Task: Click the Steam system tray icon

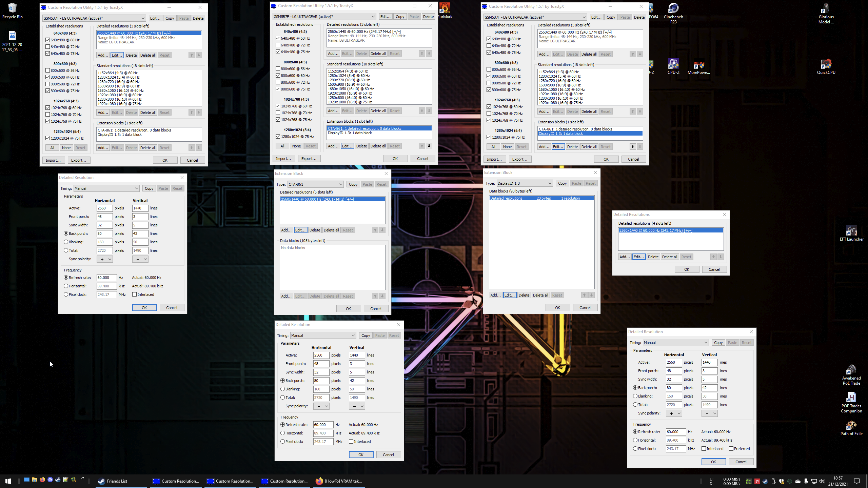Action: (765, 481)
